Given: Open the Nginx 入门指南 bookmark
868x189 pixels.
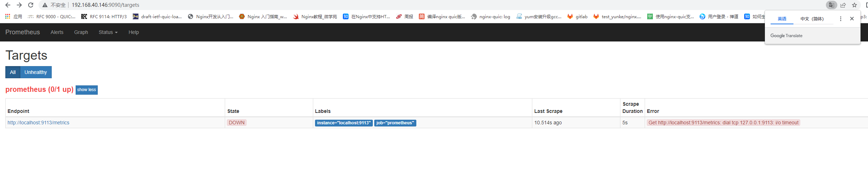Looking at the screenshot, I should point(263,16).
